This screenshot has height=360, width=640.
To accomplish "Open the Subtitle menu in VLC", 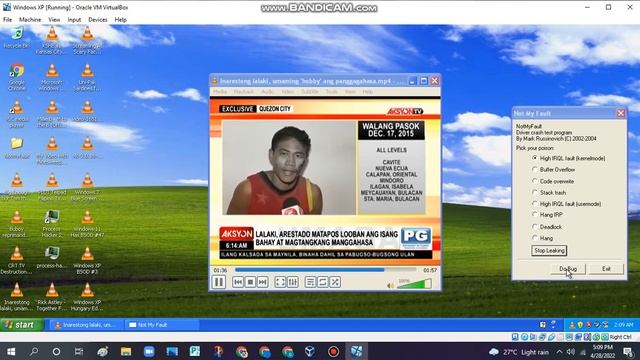I will coord(310,92).
